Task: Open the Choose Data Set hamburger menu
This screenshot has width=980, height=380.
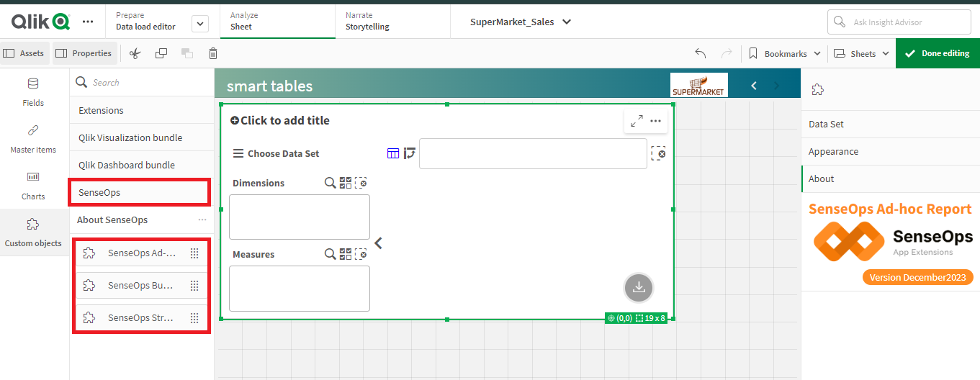Action: click(x=238, y=153)
